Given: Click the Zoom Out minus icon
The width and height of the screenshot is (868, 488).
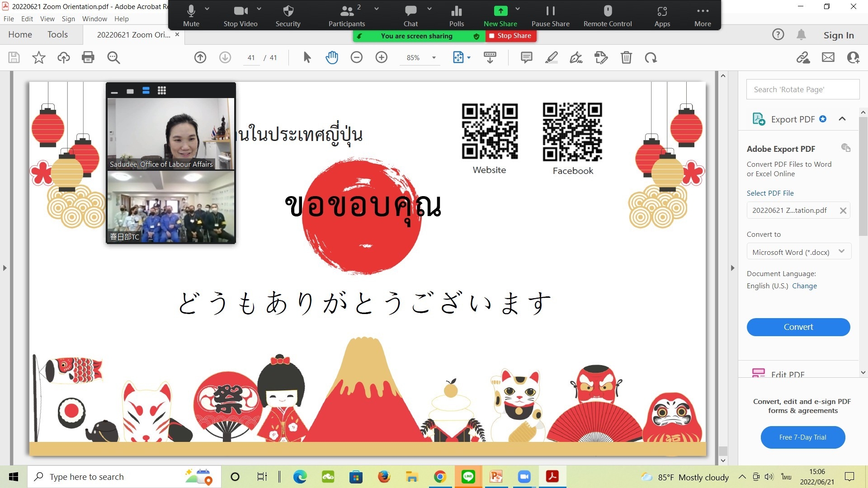Looking at the screenshot, I should pyautogui.click(x=356, y=57).
